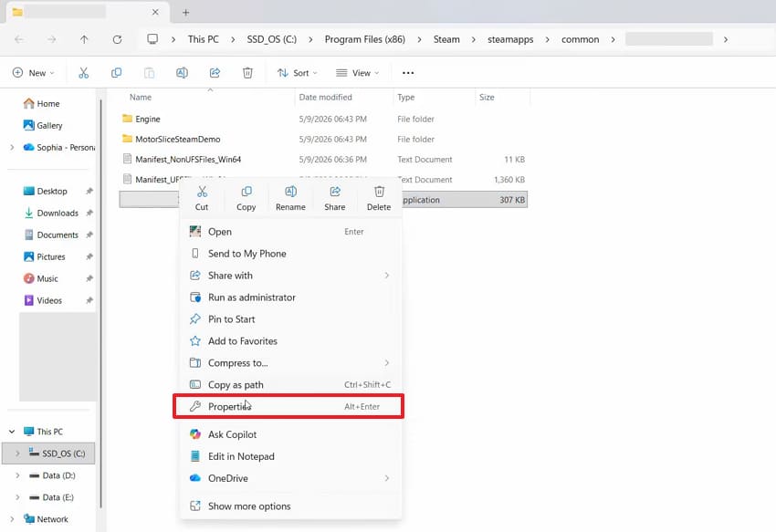Go forward with the right arrow
The height and width of the screenshot is (532, 776).
pos(51,39)
